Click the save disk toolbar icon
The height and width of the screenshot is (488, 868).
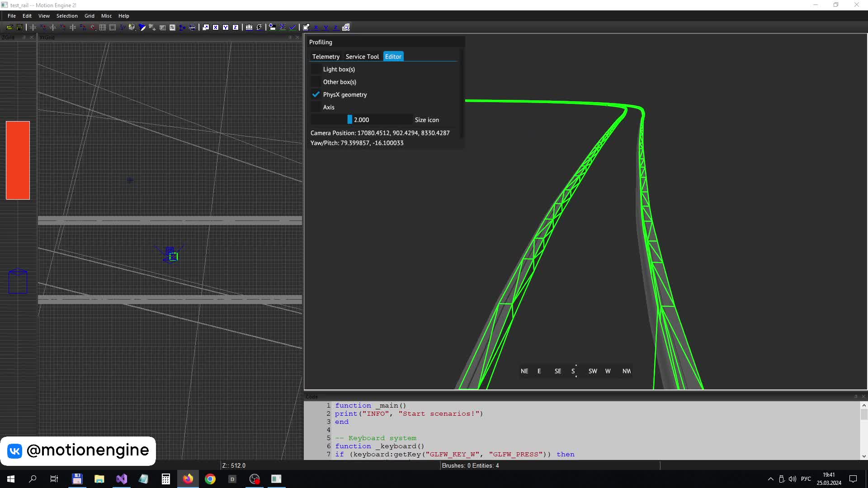coord(19,28)
